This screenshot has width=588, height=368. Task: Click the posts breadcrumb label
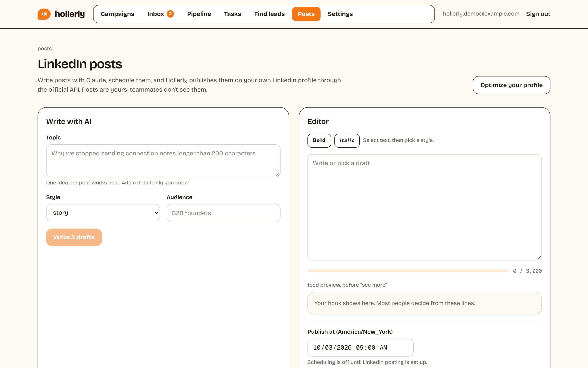[x=45, y=48]
